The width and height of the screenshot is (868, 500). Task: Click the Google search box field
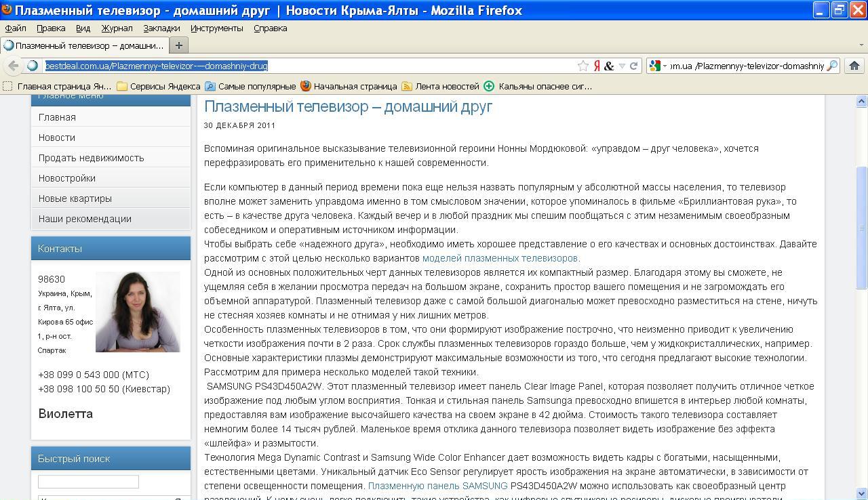pos(747,66)
